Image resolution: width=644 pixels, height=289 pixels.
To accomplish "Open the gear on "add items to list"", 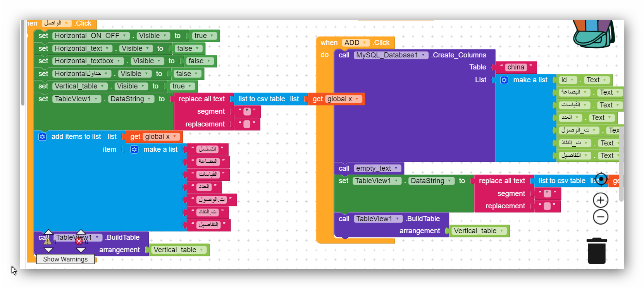I will pyautogui.click(x=43, y=137).
